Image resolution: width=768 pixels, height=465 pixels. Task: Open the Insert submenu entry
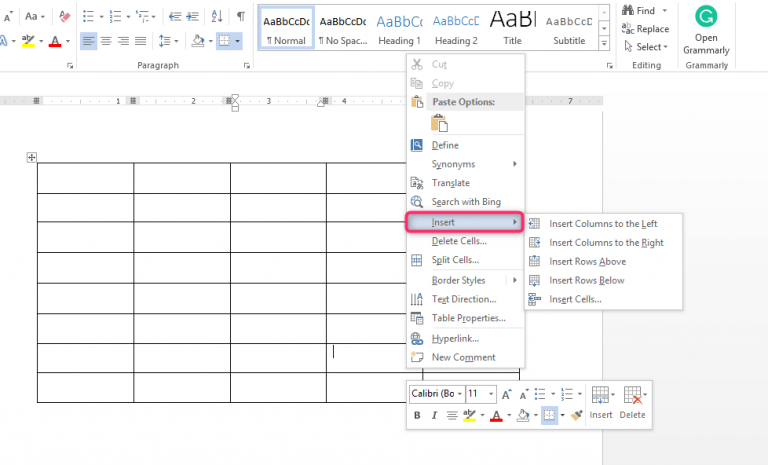pos(464,222)
